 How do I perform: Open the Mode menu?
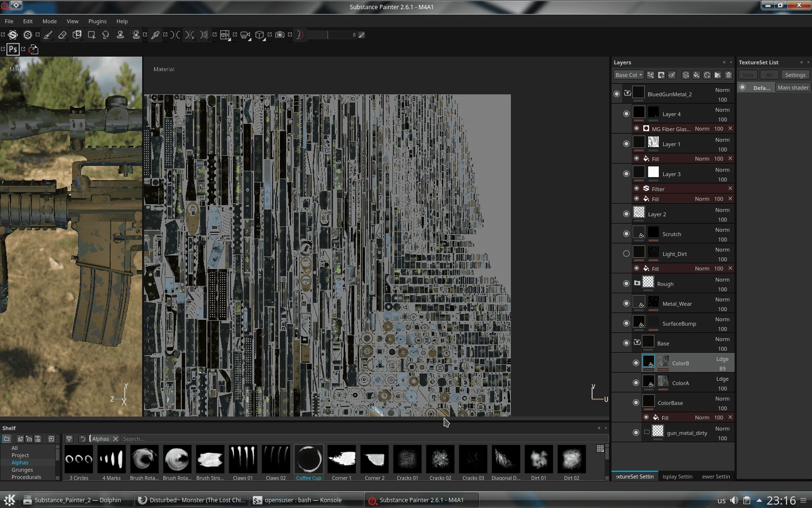coord(50,21)
